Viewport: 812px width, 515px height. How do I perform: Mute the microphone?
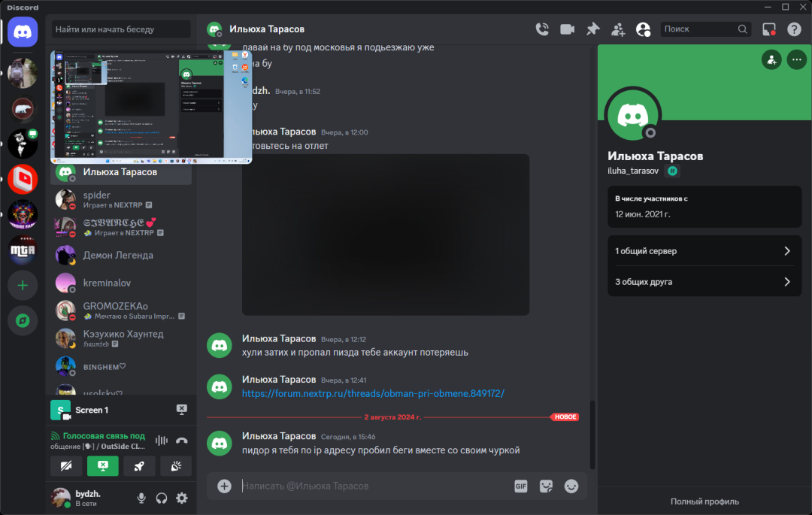coord(141,498)
